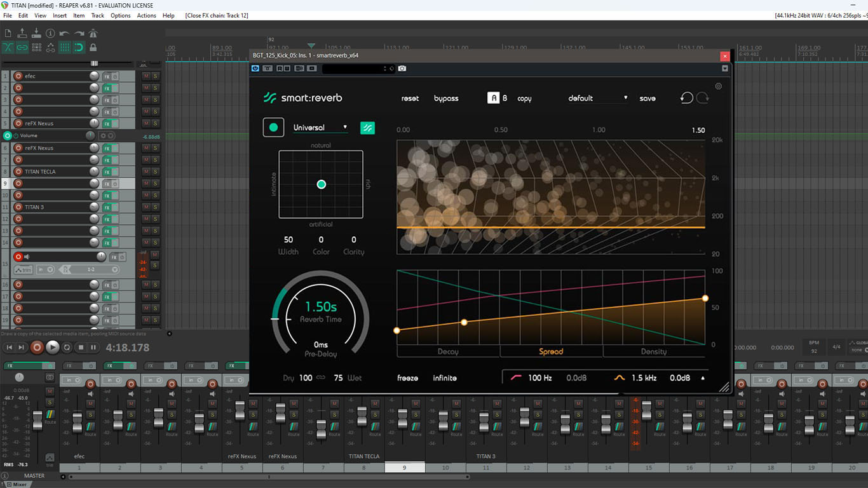
Task: Open FX window options arrow at right
Action: tap(724, 69)
